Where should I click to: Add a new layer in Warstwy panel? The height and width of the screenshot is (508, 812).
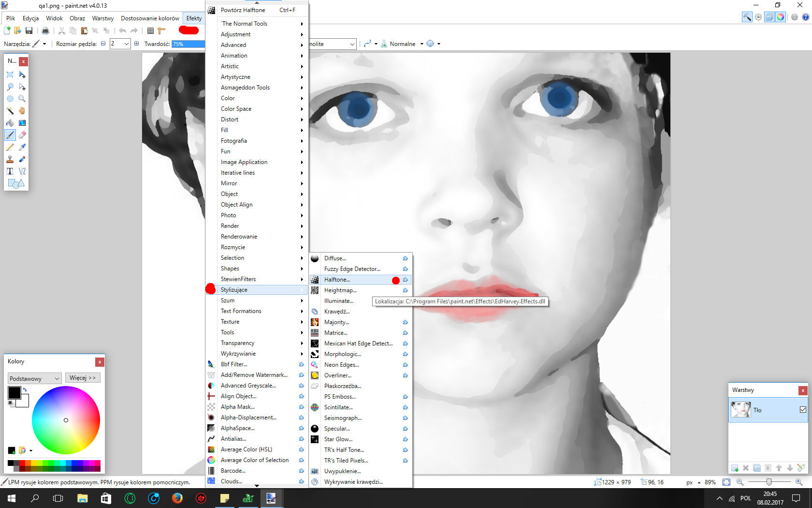pyautogui.click(x=735, y=468)
